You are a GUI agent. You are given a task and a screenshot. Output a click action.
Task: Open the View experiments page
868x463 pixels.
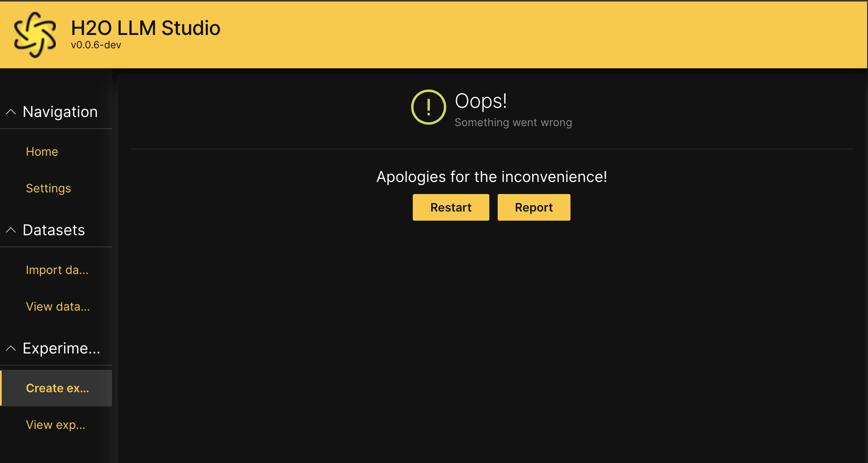[x=55, y=425]
